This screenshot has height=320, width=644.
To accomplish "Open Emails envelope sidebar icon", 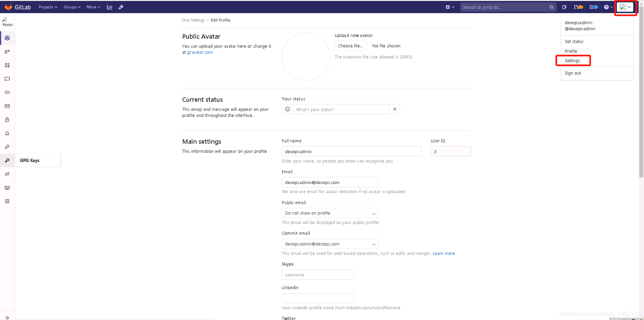I will tap(7, 106).
